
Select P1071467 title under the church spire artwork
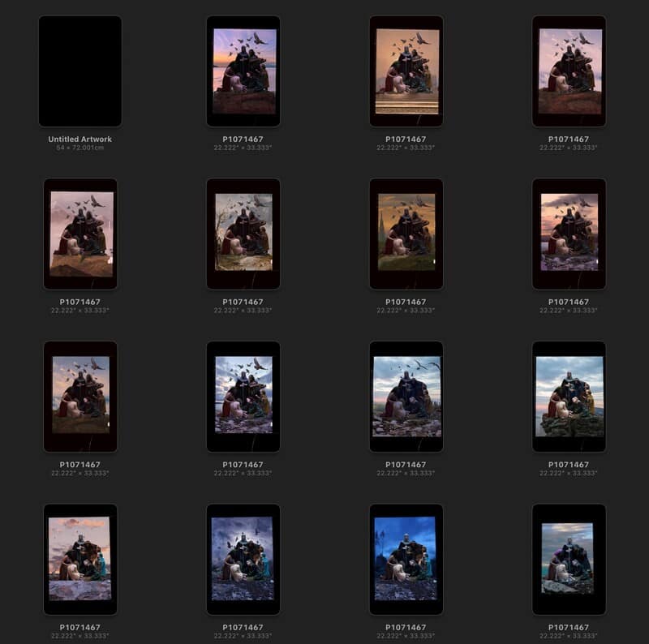pyautogui.click(x=406, y=303)
